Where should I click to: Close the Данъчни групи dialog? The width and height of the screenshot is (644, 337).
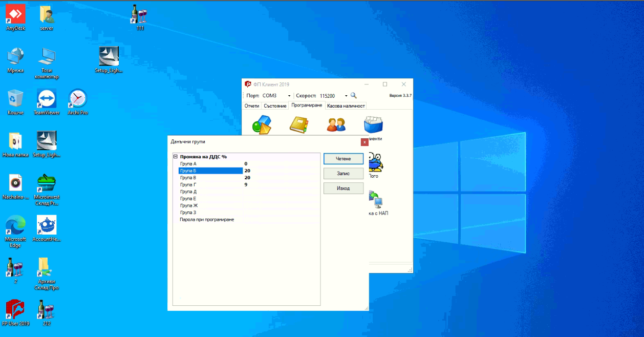click(364, 142)
